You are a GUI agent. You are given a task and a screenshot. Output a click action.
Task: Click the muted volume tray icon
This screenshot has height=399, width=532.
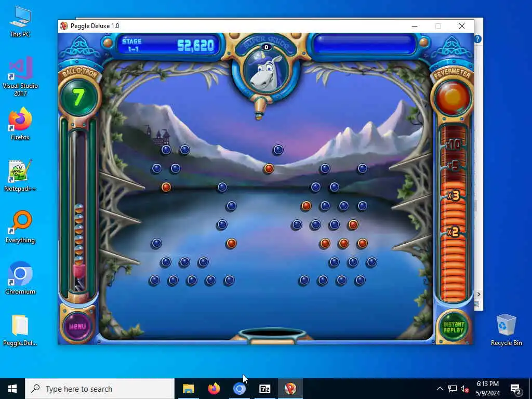pyautogui.click(x=464, y=389)
